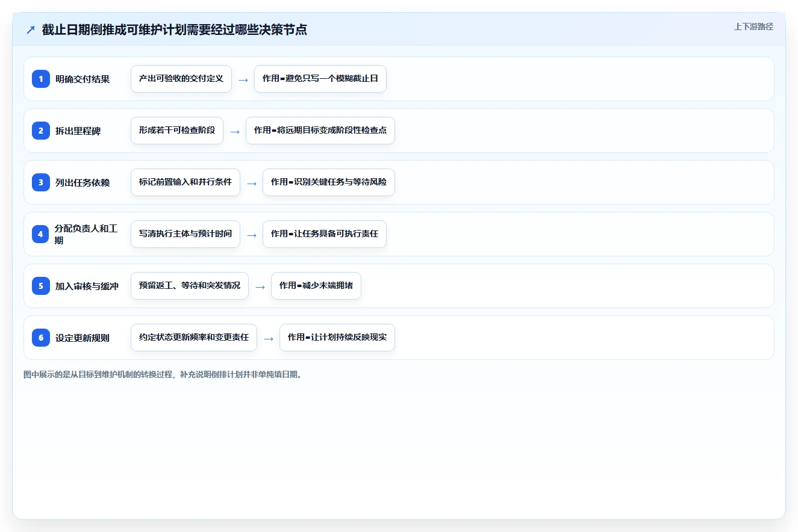Screen dimensions: 798x532
Task: Select the 明确交付结果 step label
Action: (83, 79)
